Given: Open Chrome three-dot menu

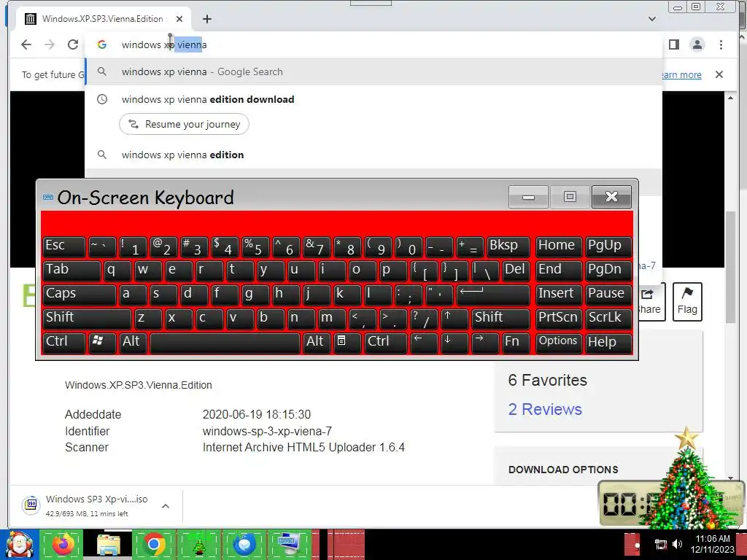Looking at the screenshot, I should click(x=721, y=44).
